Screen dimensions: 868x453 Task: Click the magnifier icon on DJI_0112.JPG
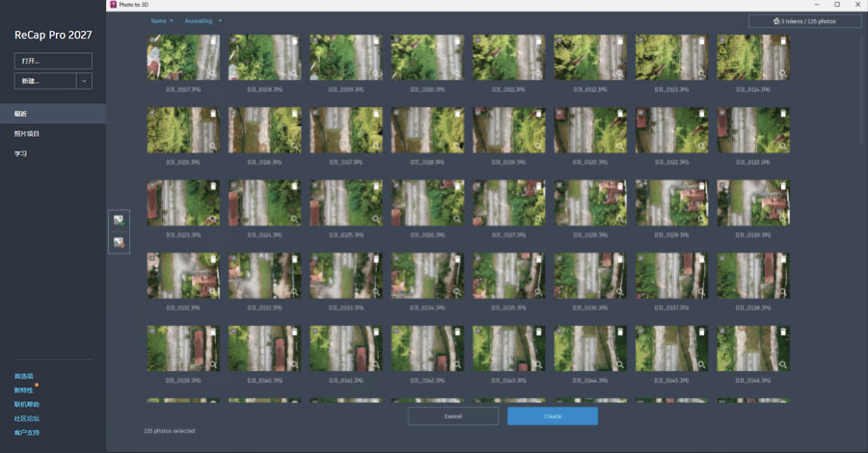click(x=619, y=73)
